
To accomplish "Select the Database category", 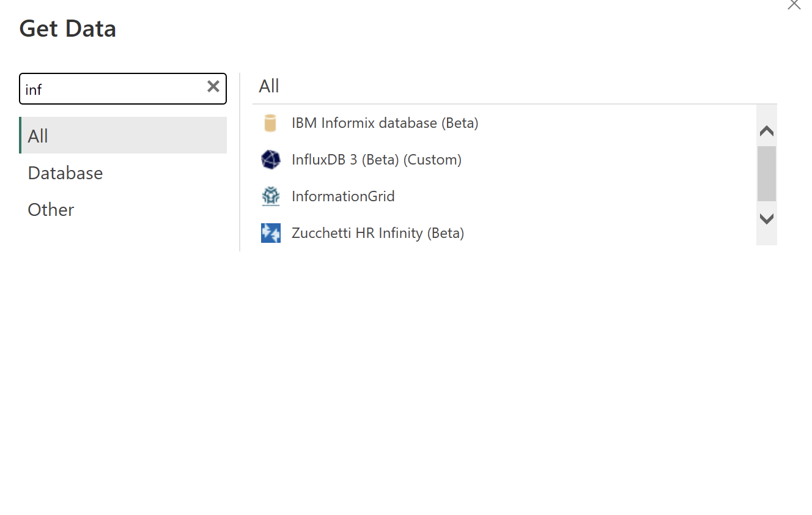I will 123,172.
